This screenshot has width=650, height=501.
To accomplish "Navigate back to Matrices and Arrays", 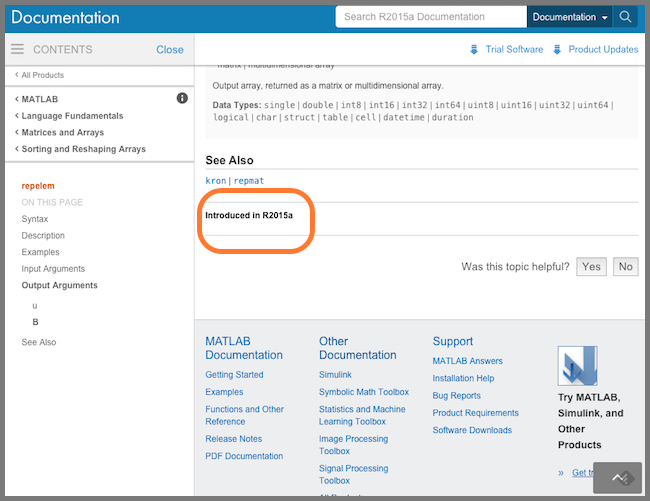I will (62, 132).
